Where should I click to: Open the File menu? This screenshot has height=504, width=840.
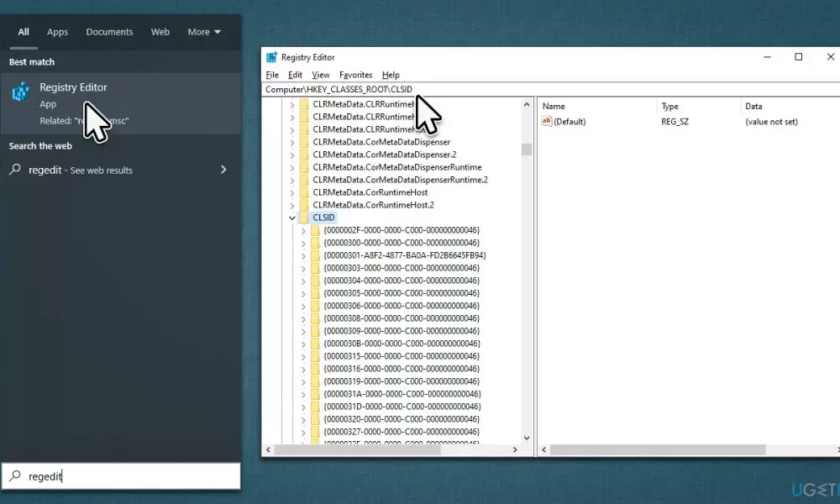click(x=272, y=75)
